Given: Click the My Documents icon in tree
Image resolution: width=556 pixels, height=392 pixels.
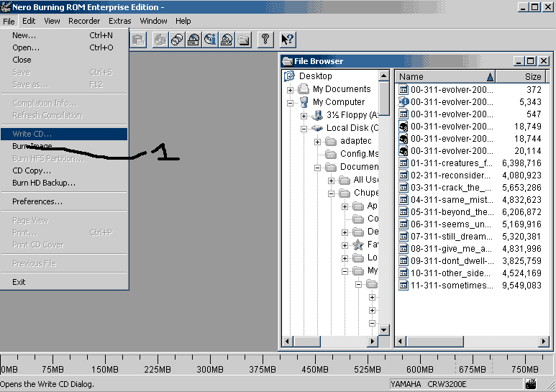Looking at the screenshot, I should 304,89.
